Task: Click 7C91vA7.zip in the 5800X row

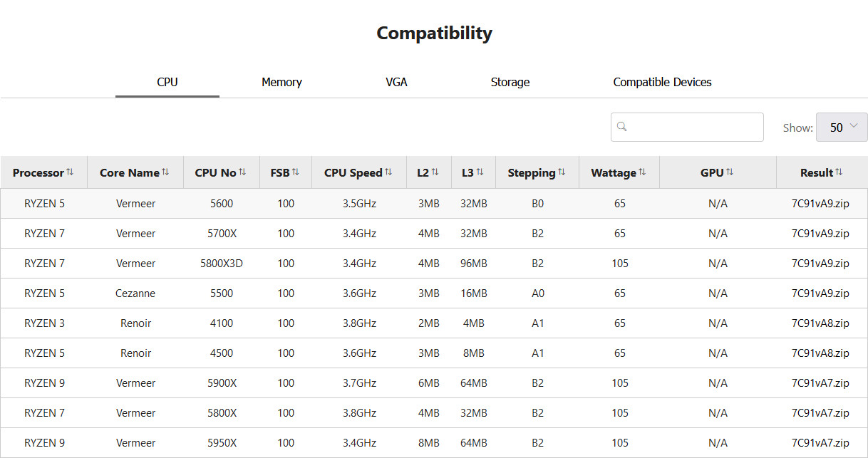Action: (x=820, y=413)
